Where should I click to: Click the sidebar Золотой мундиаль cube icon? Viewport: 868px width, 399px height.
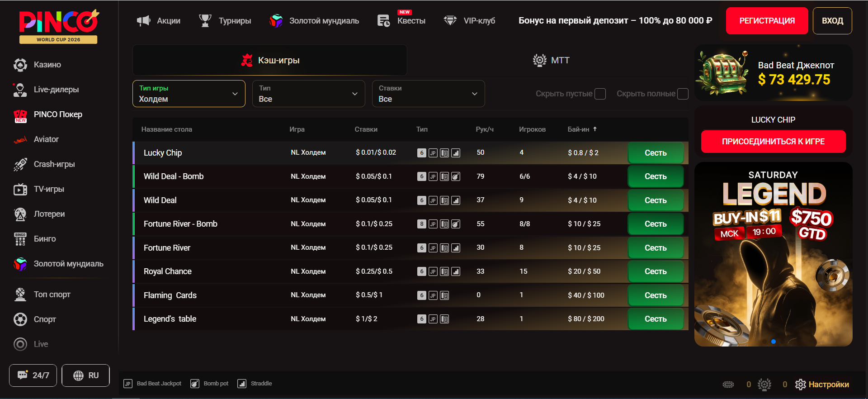[x=20, y=264]
